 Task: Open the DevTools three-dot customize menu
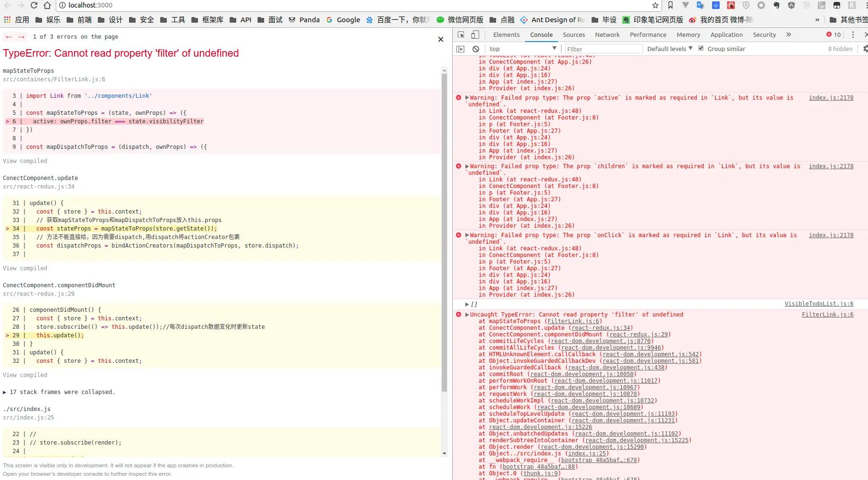coord(853,34)
